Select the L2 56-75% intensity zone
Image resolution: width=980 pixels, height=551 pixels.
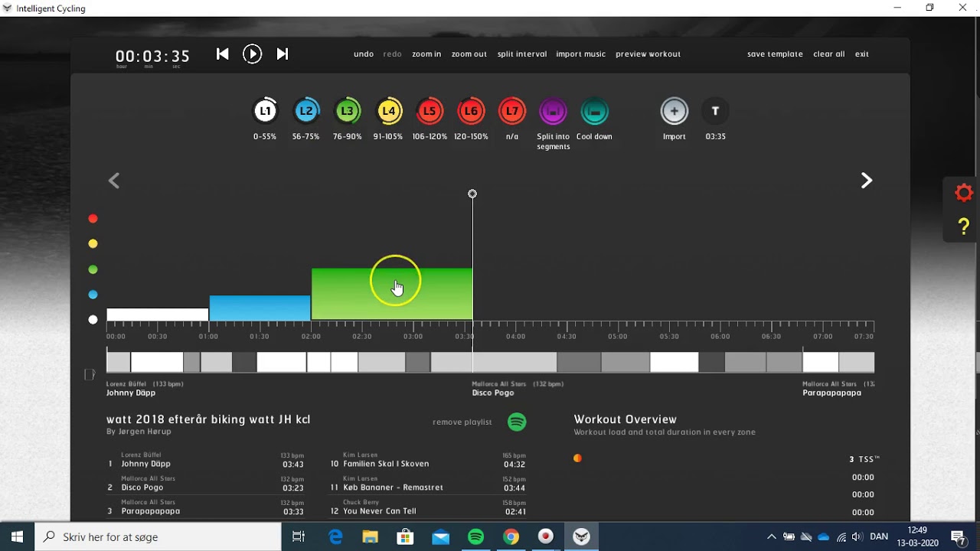(x=306, y=111)
